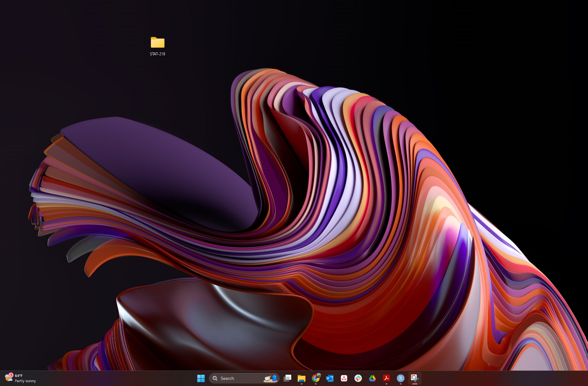
Task: Launch File Explorer from the taskbar
Action: click(302, 378)
